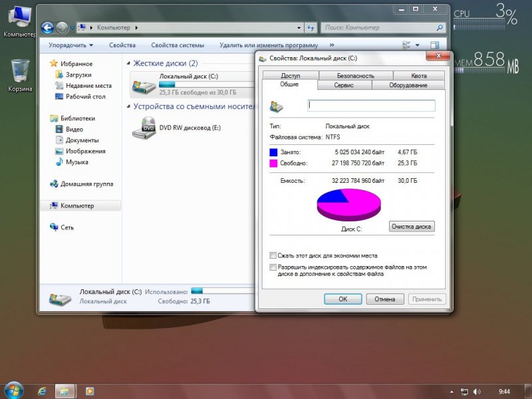532x399 pixels.
Task: Open the Корзина recycle bin icon
Action: point(20,75)
